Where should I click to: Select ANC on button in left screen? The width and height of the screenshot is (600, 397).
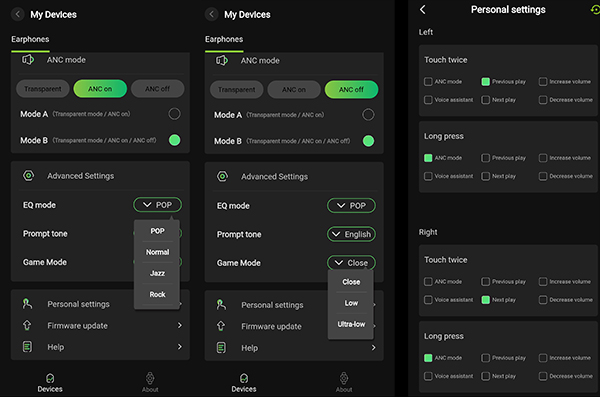click(x=100, y=89)
